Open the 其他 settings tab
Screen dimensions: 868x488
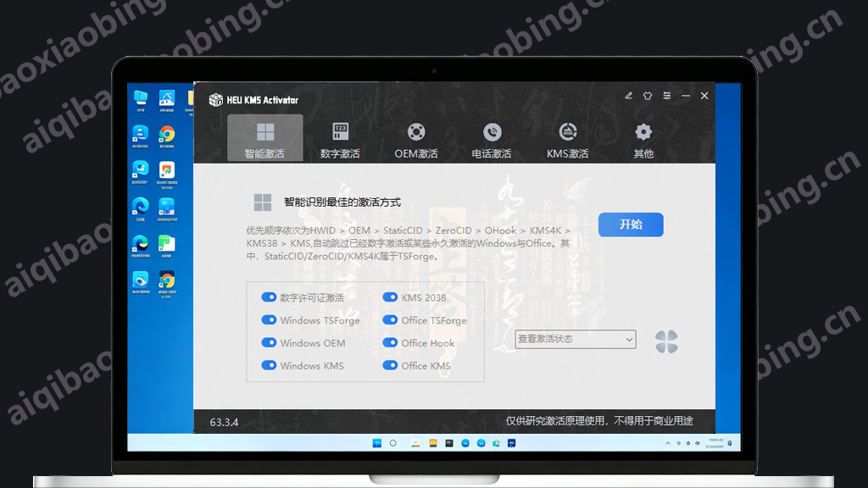pyautogui.click(x=643, y=138)
